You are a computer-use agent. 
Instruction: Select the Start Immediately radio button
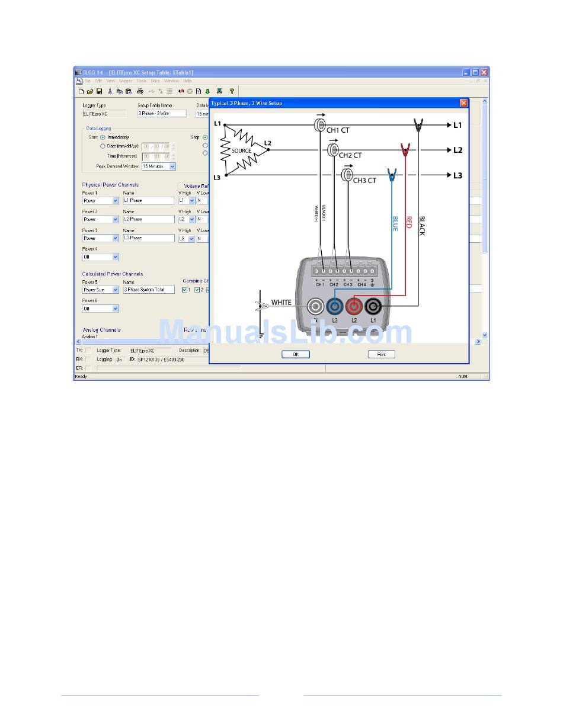click(103, 137)
